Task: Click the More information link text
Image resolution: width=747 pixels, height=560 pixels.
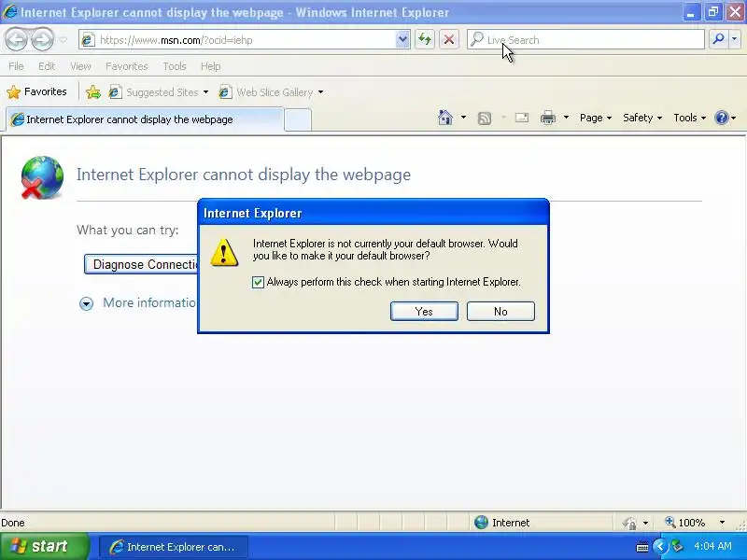Action: pos(149,302)
